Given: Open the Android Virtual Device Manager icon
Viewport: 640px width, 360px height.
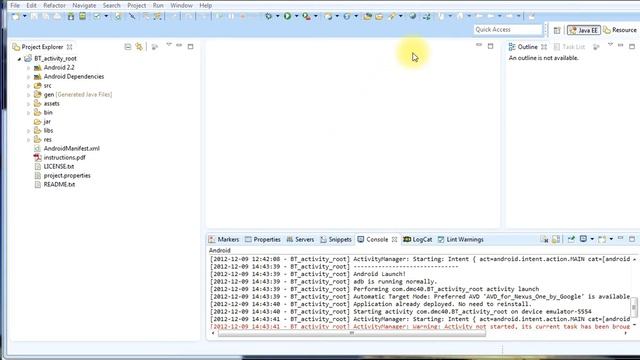Looking at the screenshot, I should coord(83,16).
